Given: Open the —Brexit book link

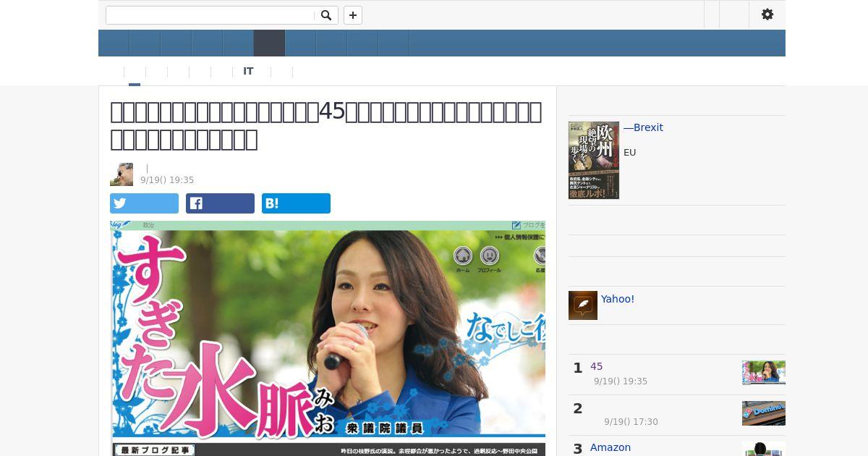Looking at the screenshot, I should pos(643,127).
